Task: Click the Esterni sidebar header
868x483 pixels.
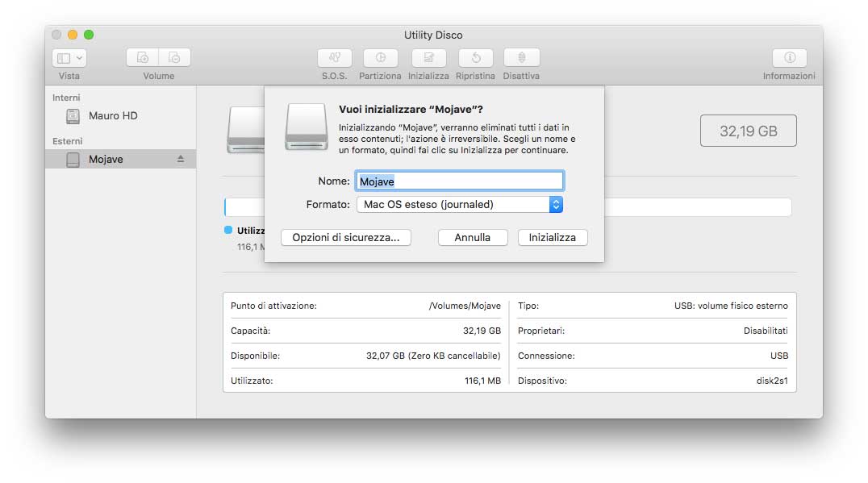Action: click(68, 141)
